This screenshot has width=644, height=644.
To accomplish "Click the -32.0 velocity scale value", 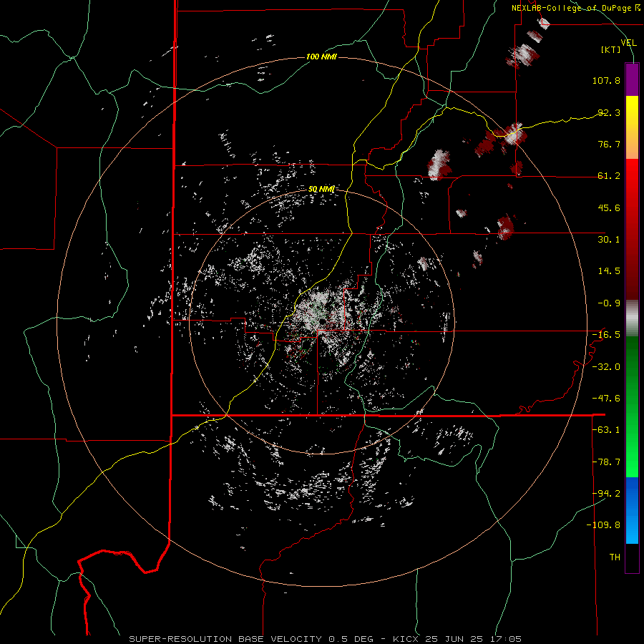I will [606, 367].
